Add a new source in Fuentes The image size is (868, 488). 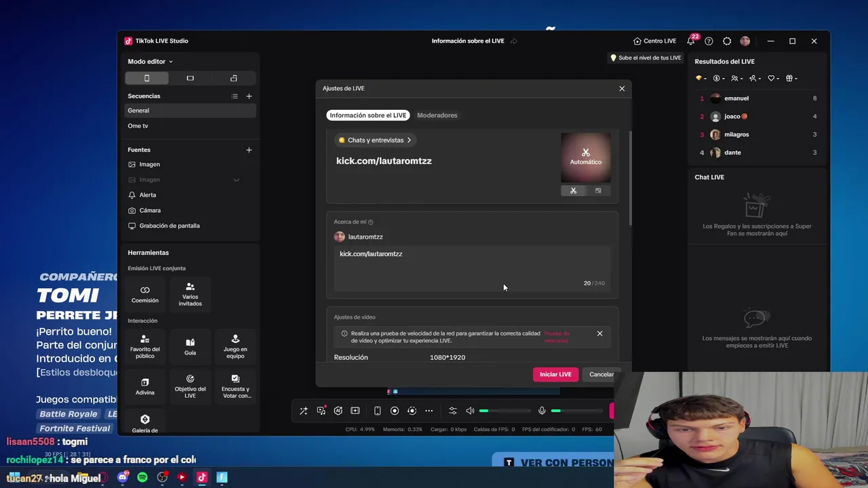249,150
